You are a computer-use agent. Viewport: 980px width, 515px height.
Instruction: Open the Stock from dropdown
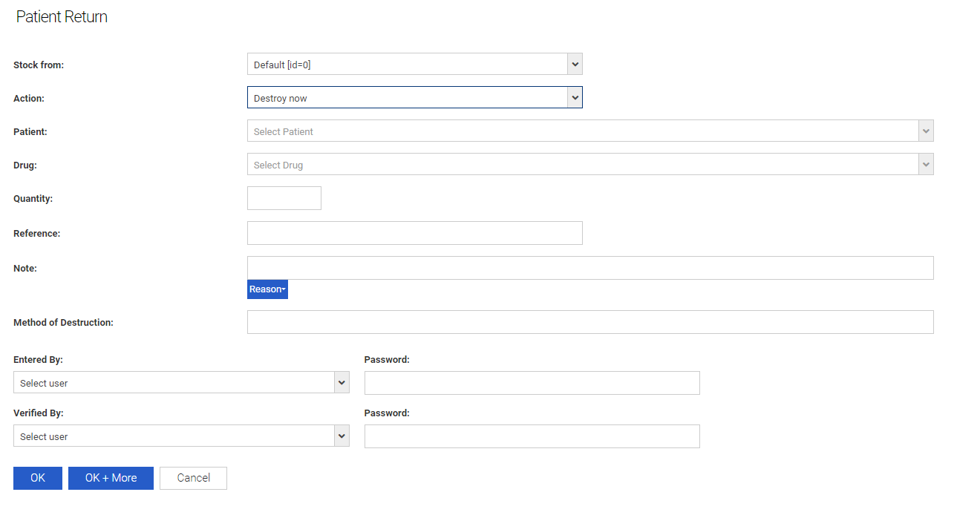407,65
